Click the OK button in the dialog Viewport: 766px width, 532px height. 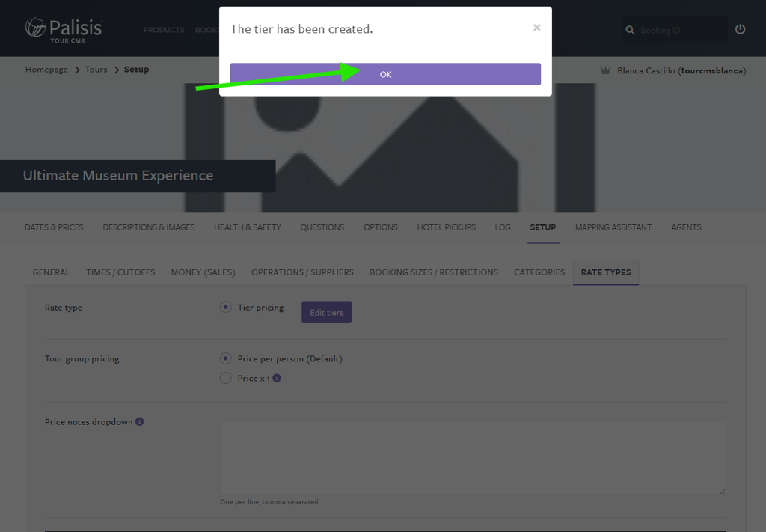coord(385,74)
